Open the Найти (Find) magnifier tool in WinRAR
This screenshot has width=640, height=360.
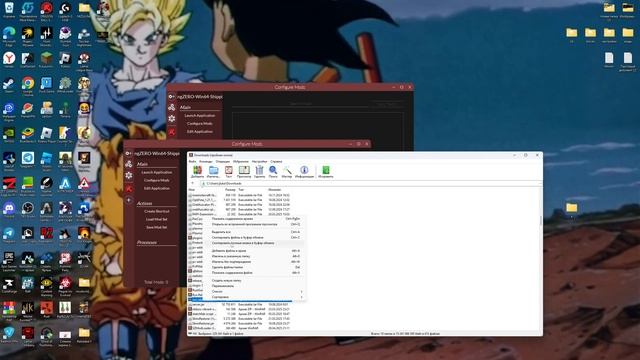tap(273, 171)
